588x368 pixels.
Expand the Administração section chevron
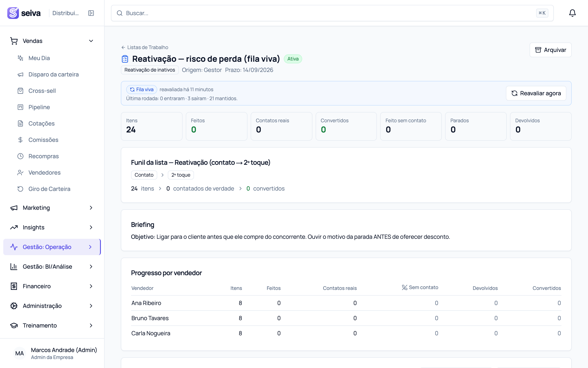91,306
